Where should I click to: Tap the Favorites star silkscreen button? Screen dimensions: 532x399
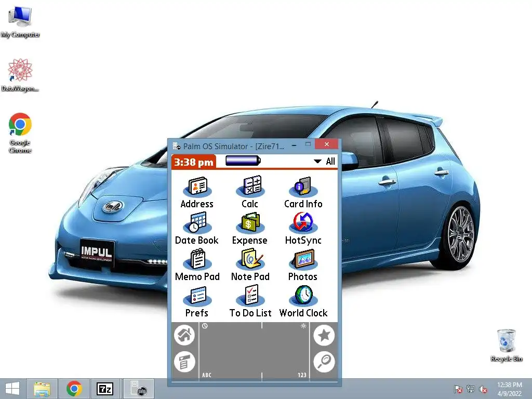[324, 335]
